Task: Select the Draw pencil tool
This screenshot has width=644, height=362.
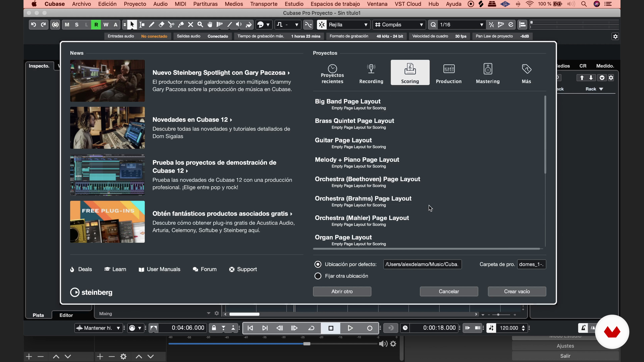Action: pos(151,24)
